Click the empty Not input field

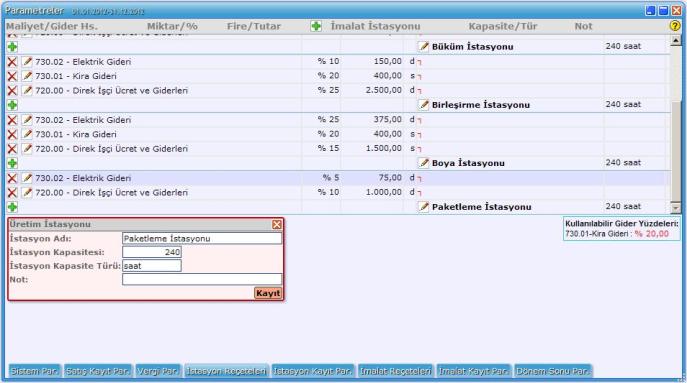(202, 279)
